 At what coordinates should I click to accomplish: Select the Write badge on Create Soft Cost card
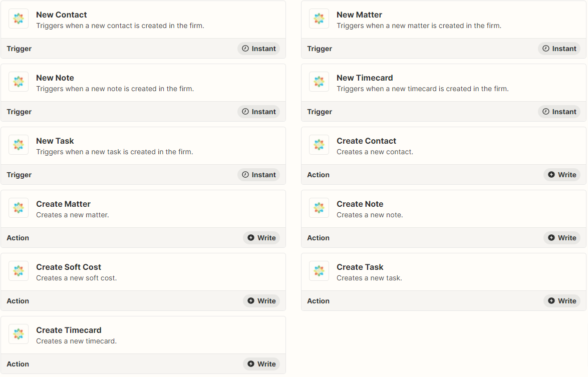(261, 301)
